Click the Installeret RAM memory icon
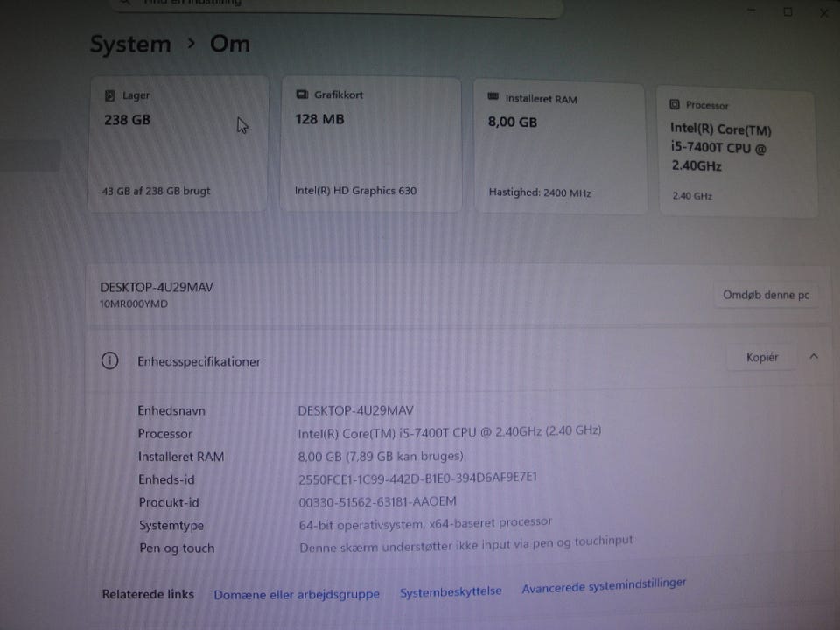Viewport: 840px width, 630px height. pyautogui.click(x=493, y=96)
